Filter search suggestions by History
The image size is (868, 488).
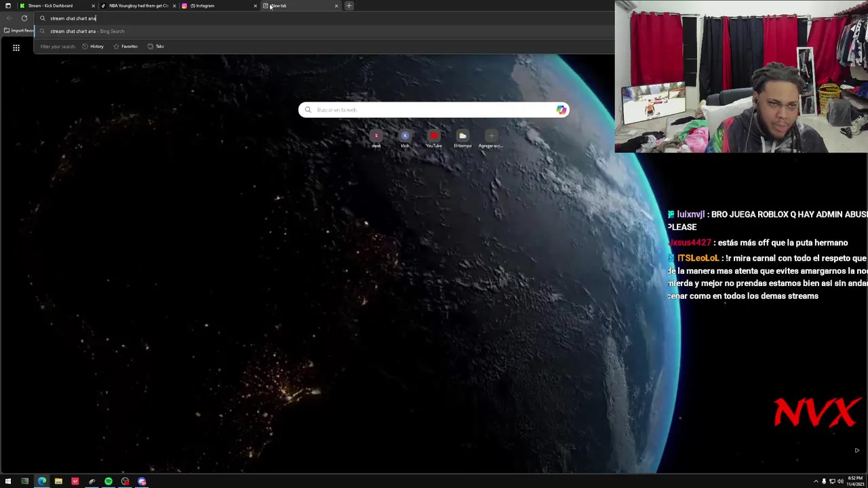click(x=94, y=46)
